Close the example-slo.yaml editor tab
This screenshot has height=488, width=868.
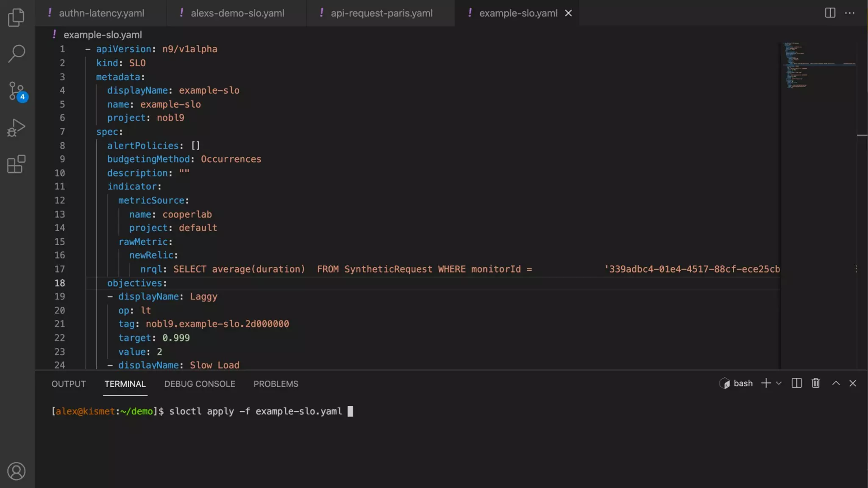tap(568, 13)
